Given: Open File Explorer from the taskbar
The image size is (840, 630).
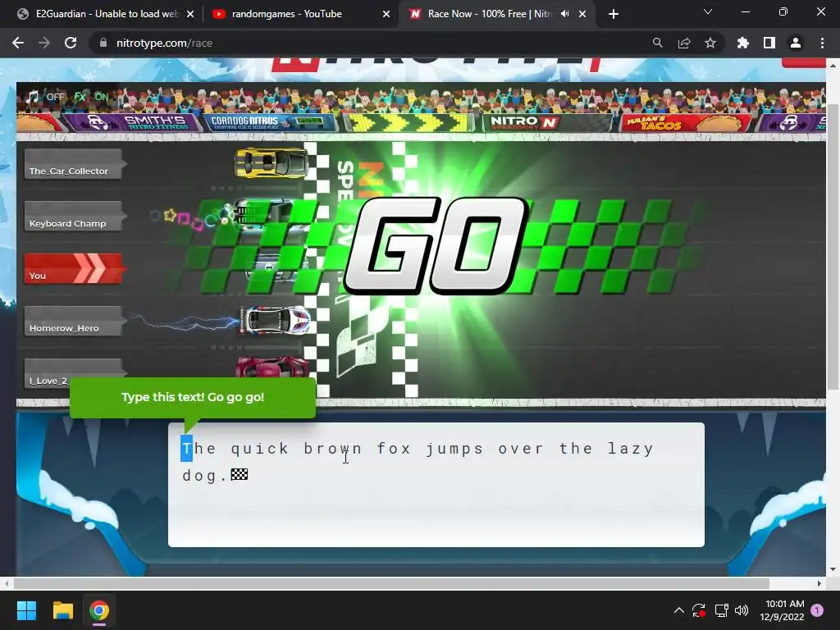Looking at the screenshot, I should click(62, 610).
